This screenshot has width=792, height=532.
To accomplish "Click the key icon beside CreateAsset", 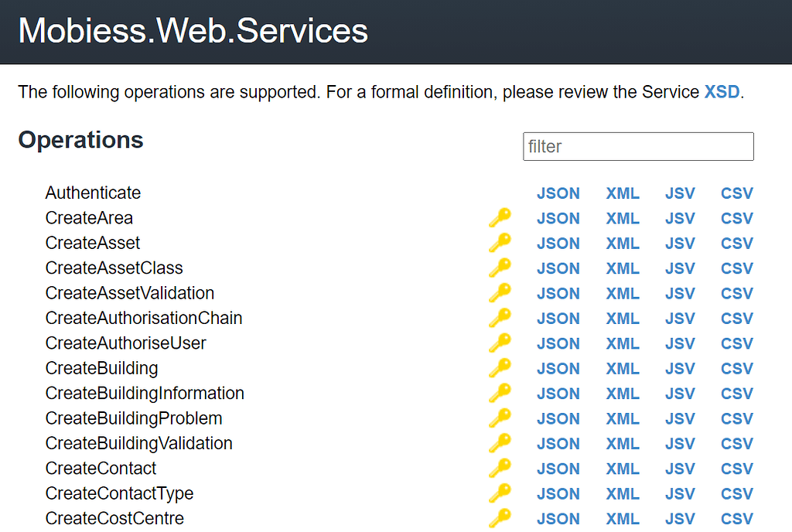I will 500,243.
